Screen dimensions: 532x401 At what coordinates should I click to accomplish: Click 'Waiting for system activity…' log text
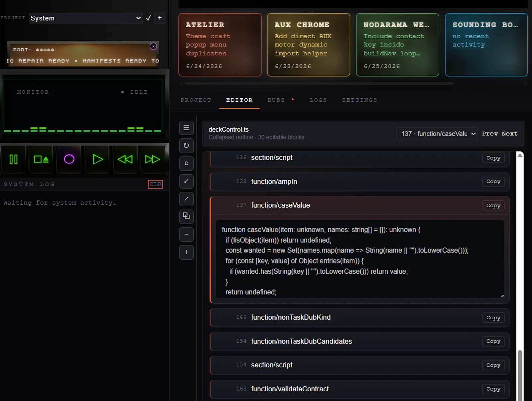pos(60,203)
